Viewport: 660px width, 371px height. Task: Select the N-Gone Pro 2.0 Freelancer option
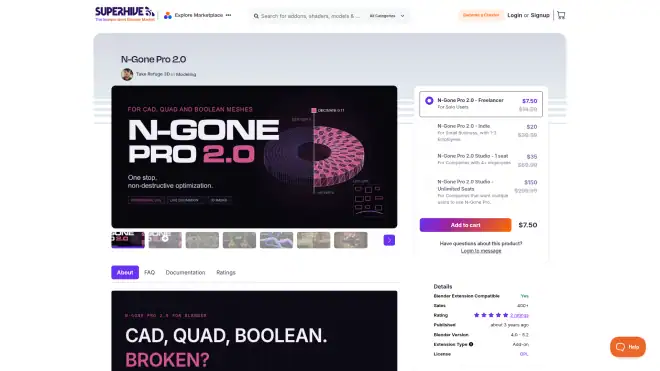click(x=481, y=104)
